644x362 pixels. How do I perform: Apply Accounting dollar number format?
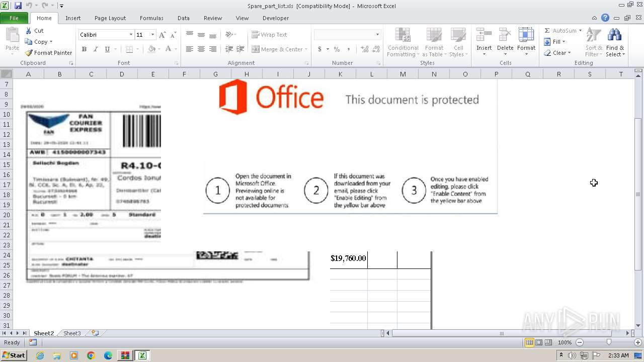[x=319, y=49]
